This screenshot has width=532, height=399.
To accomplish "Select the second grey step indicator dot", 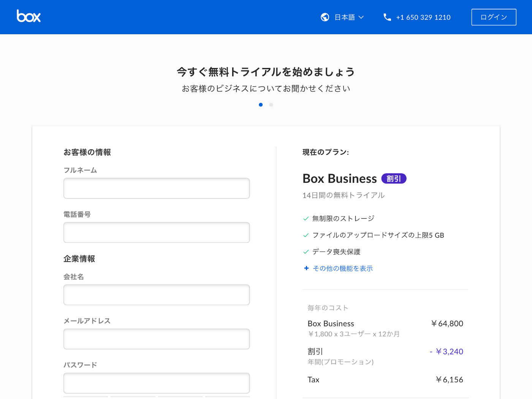I will click(x=271, y=104).
